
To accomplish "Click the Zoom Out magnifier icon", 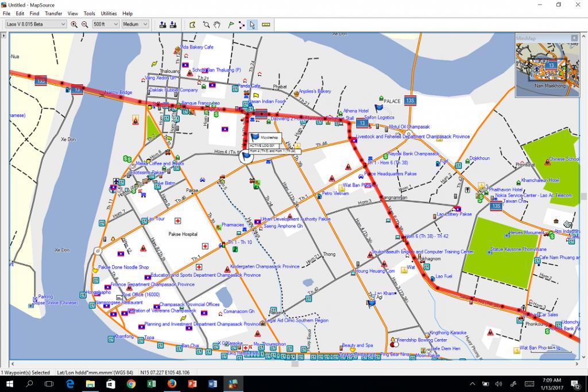I will tap(85, 24).
